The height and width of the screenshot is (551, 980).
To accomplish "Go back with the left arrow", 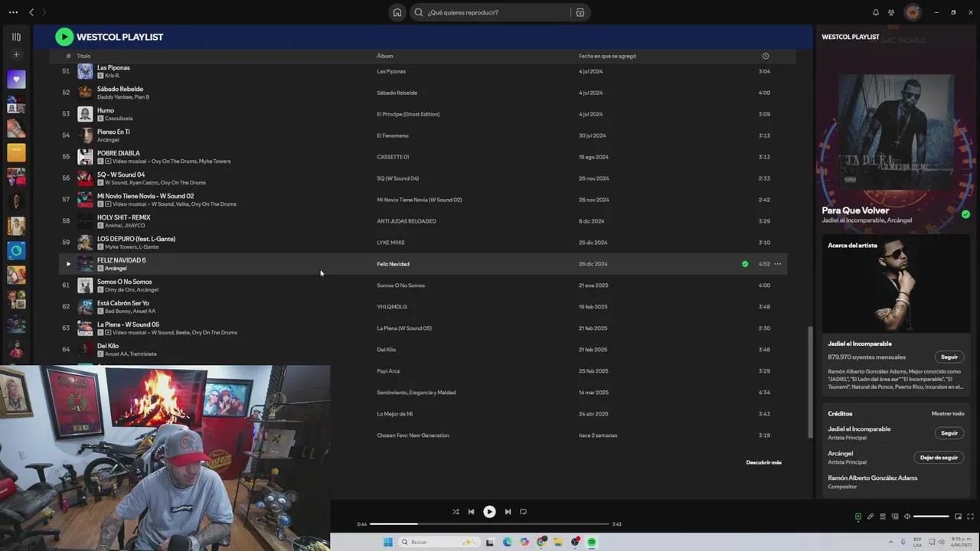I will (31, 12).
